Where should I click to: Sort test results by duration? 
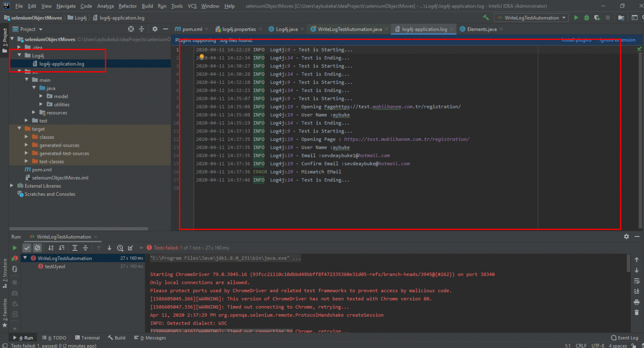click(x=62, y=248)
